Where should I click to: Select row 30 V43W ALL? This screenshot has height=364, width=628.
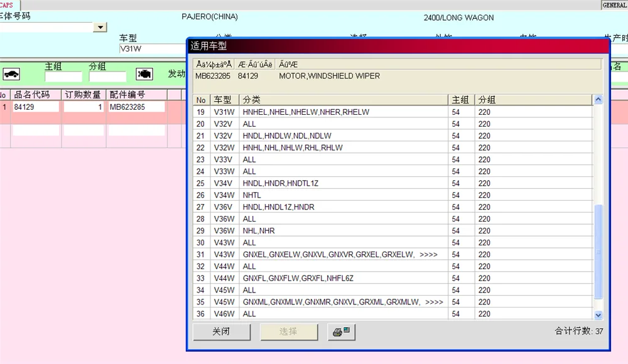click(x=392, y=243)
